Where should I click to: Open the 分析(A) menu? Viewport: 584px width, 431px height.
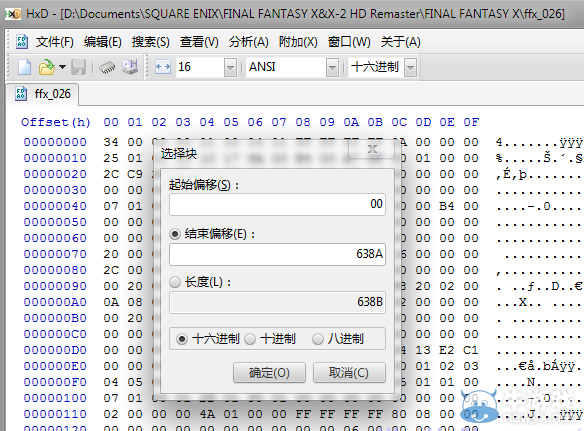pos(249,42)
